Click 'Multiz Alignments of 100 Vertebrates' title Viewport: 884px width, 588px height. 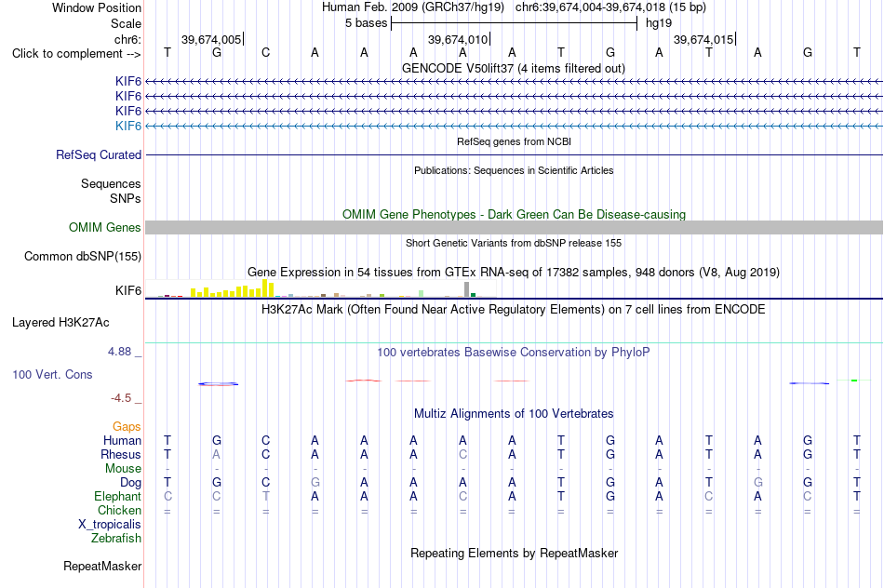pyautogui.click(x=514, y=414)
